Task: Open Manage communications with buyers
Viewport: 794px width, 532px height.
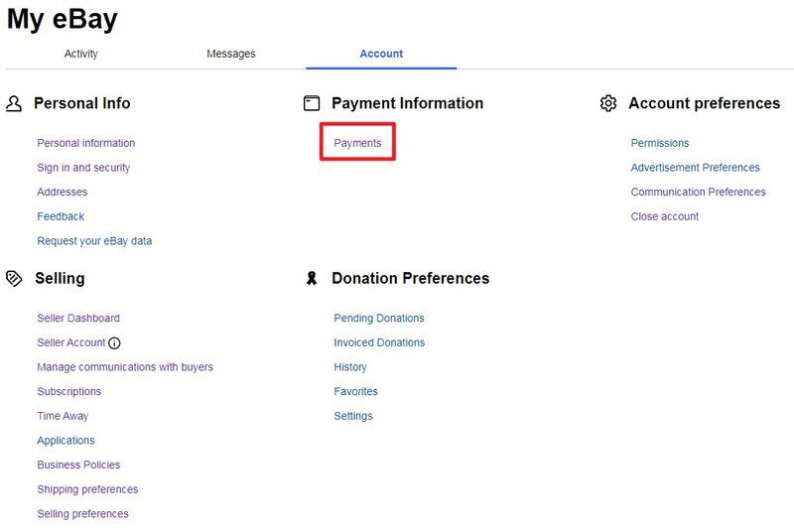Action: (x=125, y=367)
